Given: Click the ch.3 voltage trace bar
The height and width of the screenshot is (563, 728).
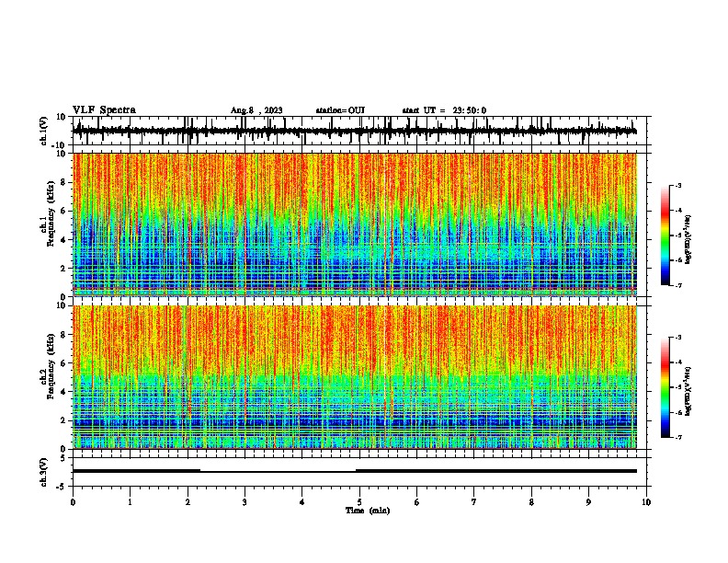Looking at the screenshot, I should (x=355, y=471).
